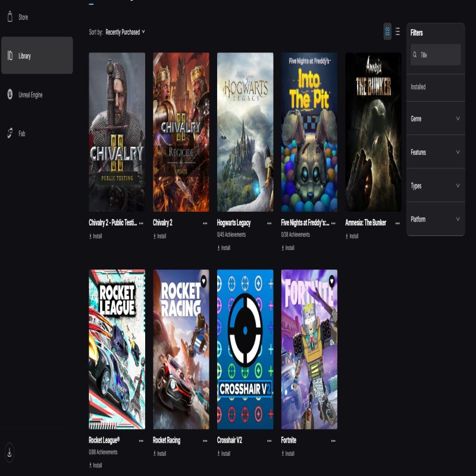
Task: Install Chivalry 2
Action: point(159,236)
